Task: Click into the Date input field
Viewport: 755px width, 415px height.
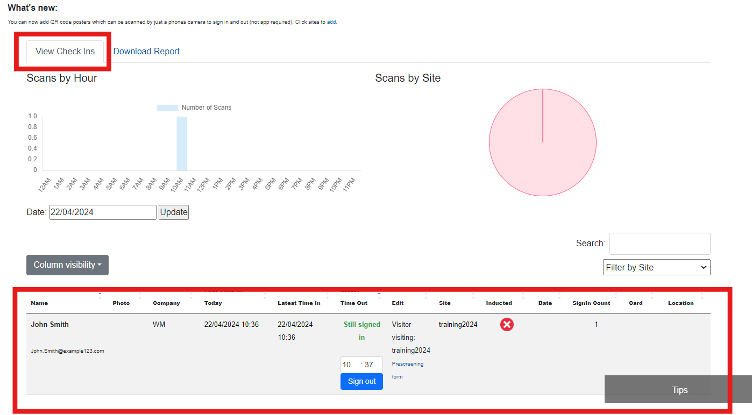Action: [x=102, y=212]
